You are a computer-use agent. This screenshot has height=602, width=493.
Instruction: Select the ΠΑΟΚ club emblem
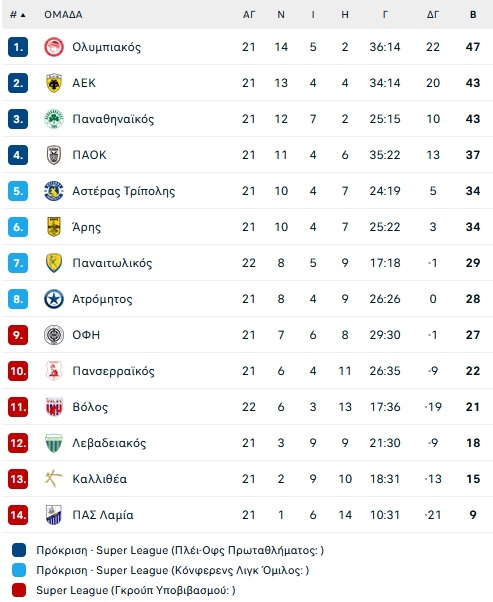coord(54,155)
